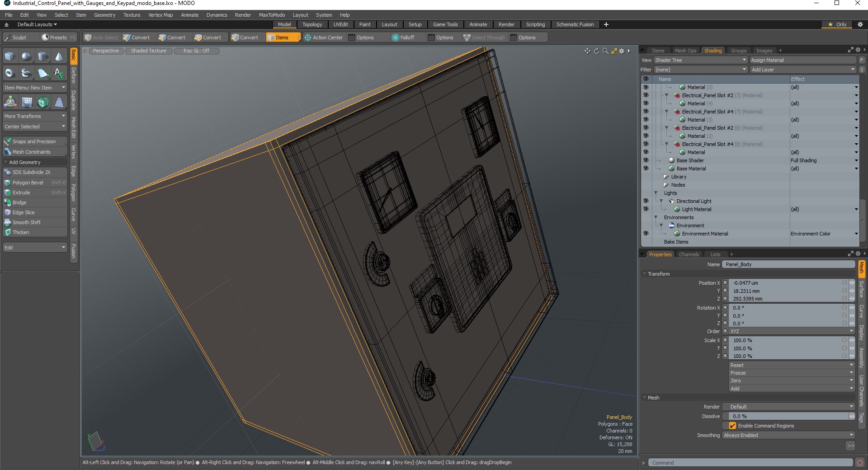Activate the Transform tool icon
The width and height of the screenshot is (868, 470).
click(10, 102)
